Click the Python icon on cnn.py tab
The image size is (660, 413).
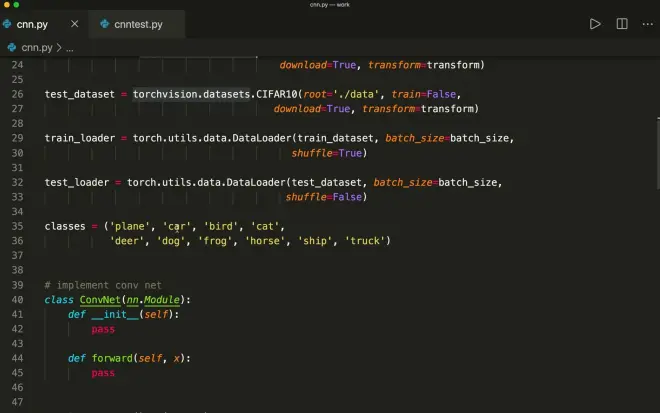(7, 24)
